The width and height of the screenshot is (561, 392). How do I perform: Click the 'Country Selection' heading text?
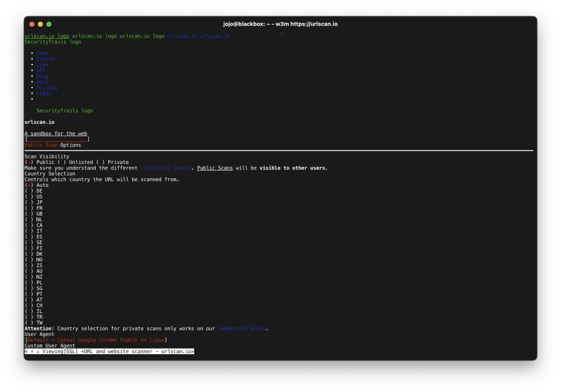point(50,174)
